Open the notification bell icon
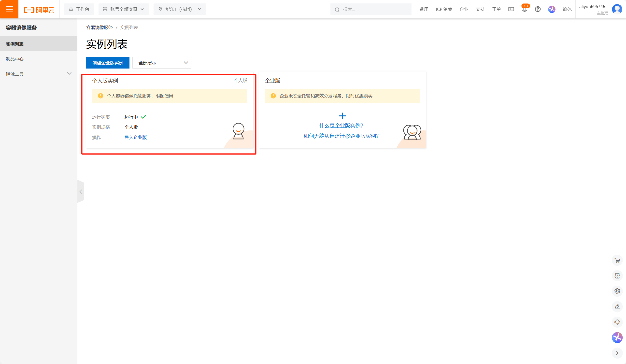This screenshot has width=626, height=364. [524, 9]
